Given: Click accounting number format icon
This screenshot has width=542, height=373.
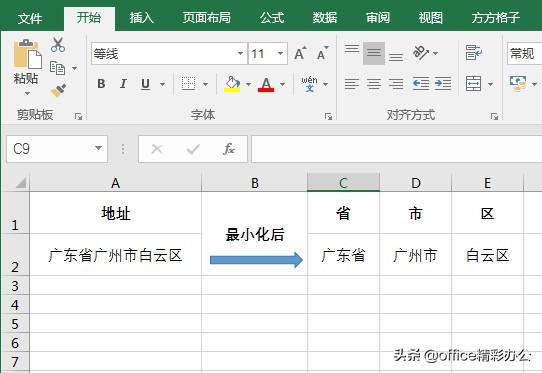Looking at the screenshot, I should tap(518, 84).
